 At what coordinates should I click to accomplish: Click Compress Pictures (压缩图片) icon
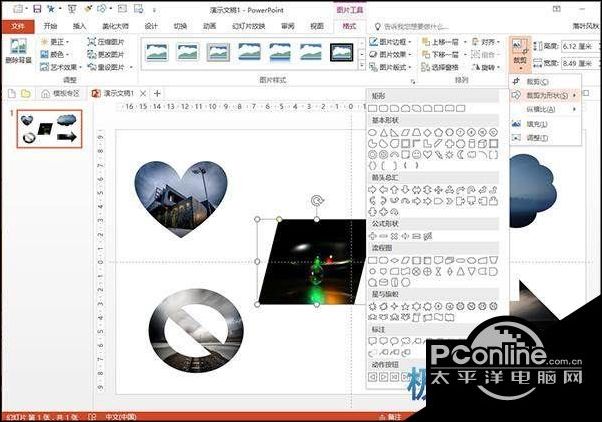(x=106, y=42)
